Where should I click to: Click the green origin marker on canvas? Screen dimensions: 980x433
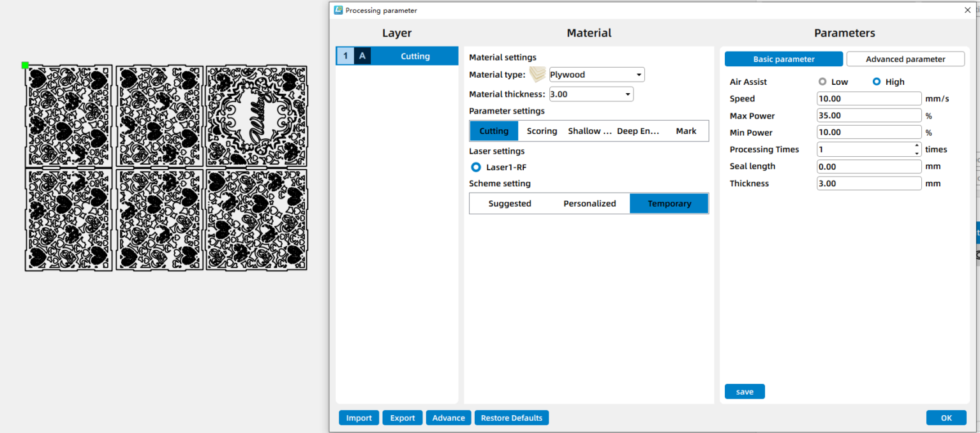point(25,65)
